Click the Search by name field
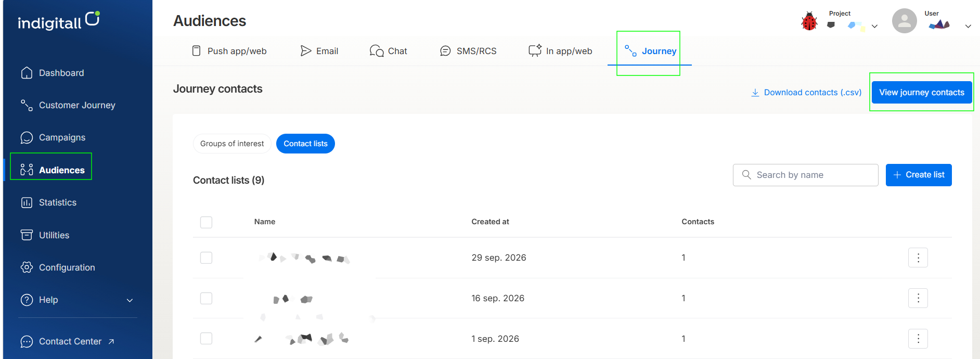This screenshot has width=980, height=359. (805, 175)
